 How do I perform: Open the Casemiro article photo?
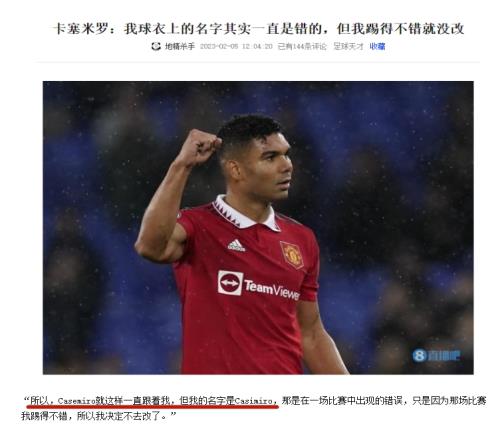pyautogui.click(x=258, y=228)
